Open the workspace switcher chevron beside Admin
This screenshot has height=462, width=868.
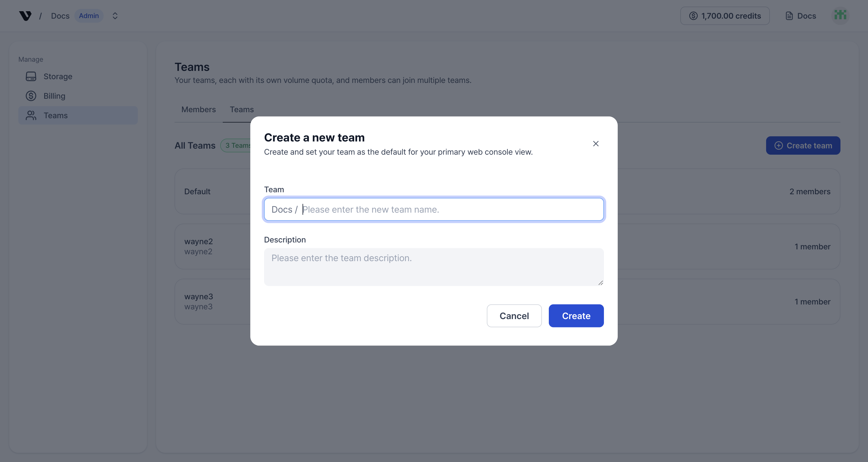[x=115, y=15]
